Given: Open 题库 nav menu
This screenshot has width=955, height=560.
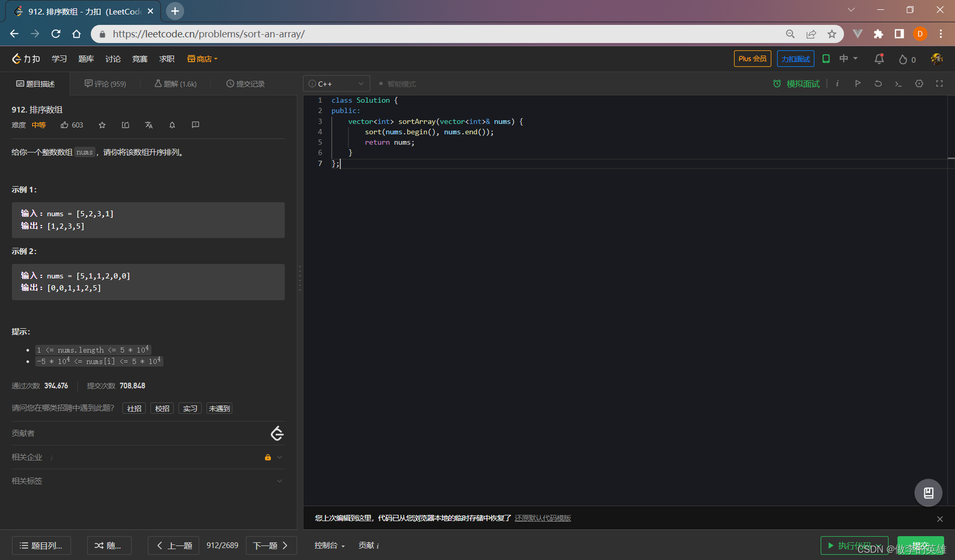Looking at the screenshot, I should (86, 59).
